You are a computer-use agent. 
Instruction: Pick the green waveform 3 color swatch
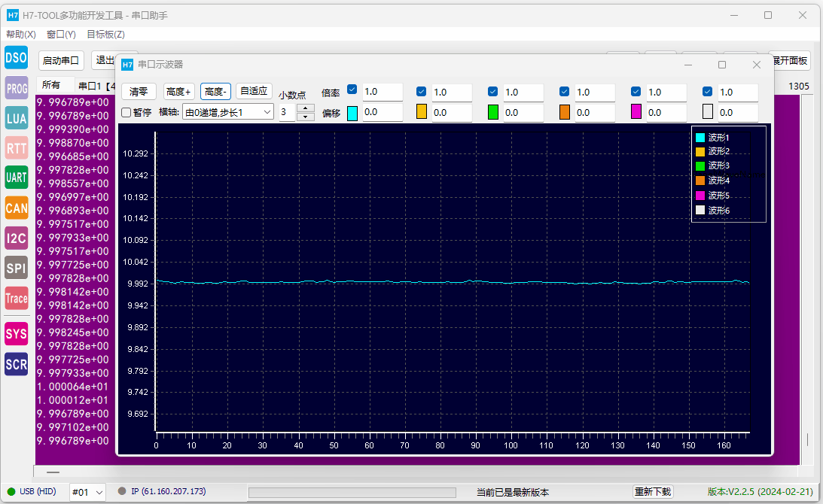point(493,112)
